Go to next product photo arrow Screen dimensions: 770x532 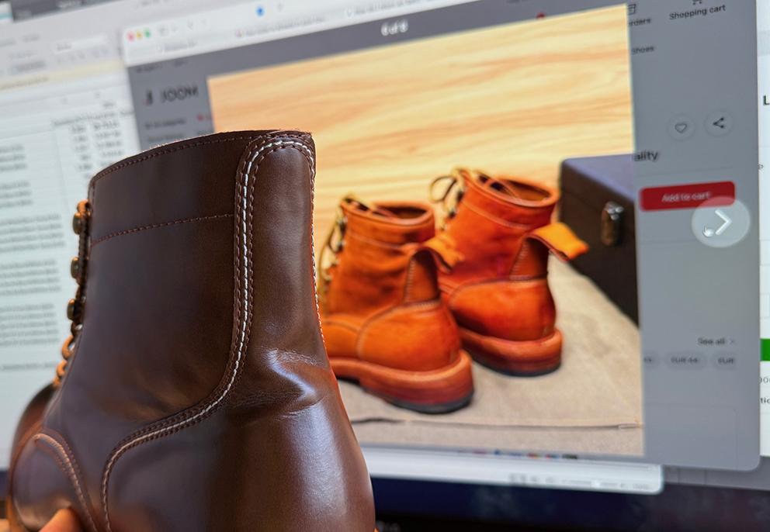pos(720,223)
